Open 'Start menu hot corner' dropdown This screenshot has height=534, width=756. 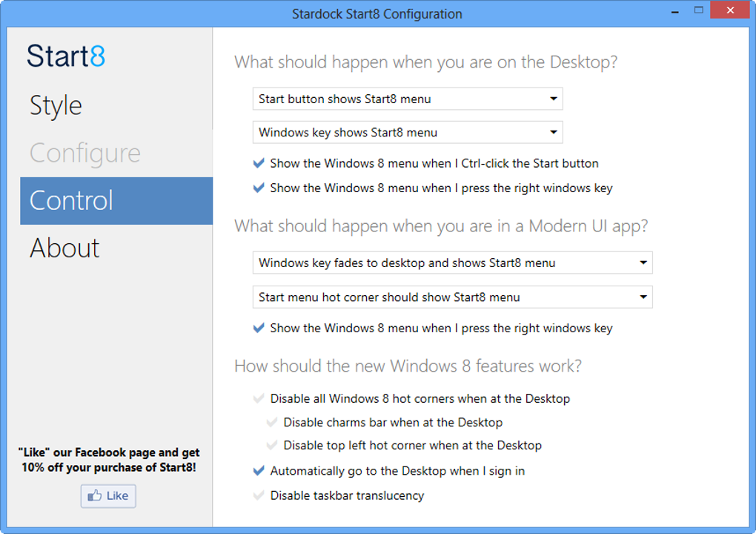(452, 297)
